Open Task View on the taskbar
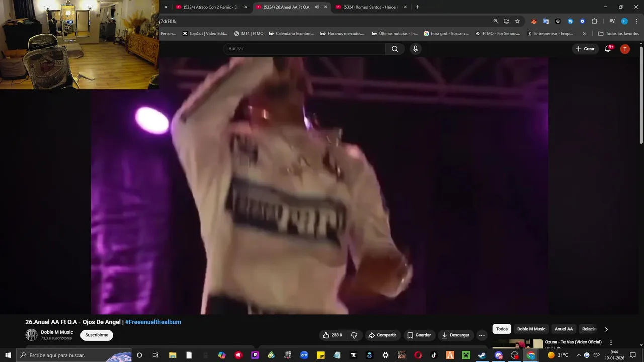 point(155,355)
